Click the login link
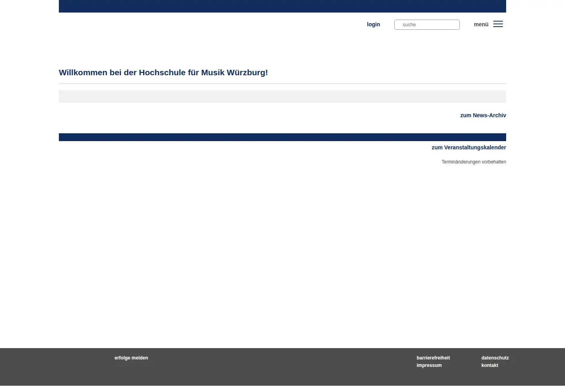565x392 pixels. 374,24
